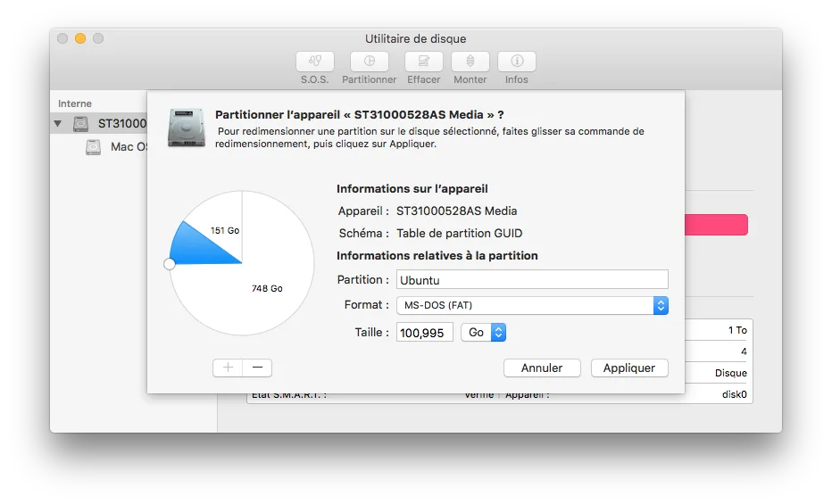This screenshot has width=832, height=504.
Task: Select the white 748 Go partition slice
Action: coord(265,286)
